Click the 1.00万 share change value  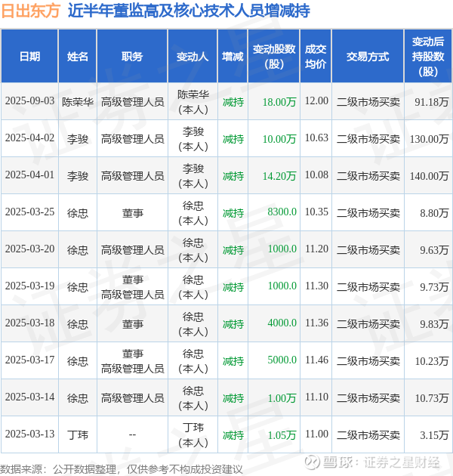[x=282, y=398]
